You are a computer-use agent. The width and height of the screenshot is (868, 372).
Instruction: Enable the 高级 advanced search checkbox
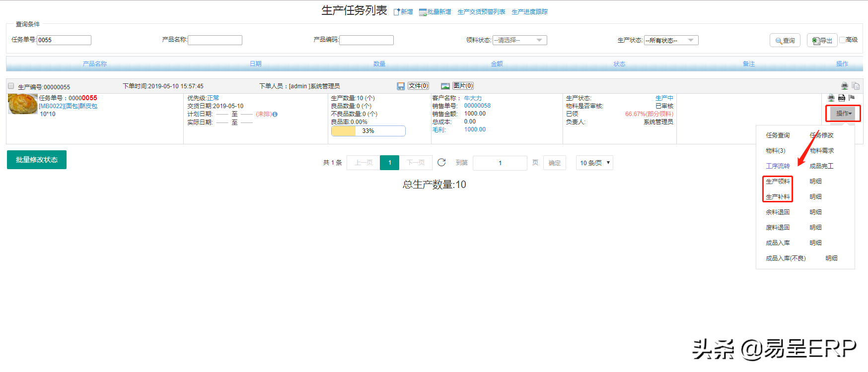pyautogui.click(x=843, y=40)
